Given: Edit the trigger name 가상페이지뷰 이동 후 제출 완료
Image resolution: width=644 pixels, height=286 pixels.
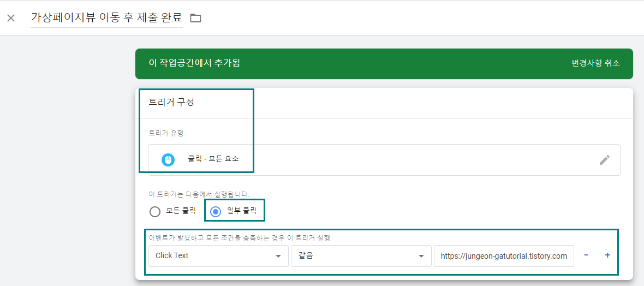Looking at the screenshot, I should [x=106, y=17].
